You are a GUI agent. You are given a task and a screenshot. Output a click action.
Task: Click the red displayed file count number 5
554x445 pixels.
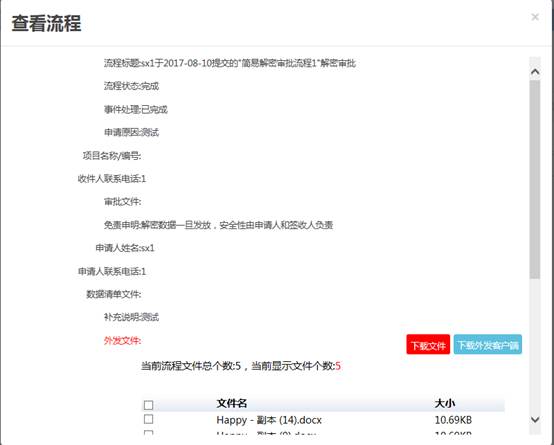pos(338,366)
